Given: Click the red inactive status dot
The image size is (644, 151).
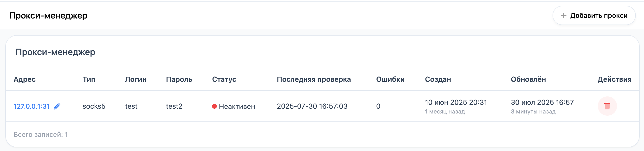Looking at the screenshot, I should 214,106.
